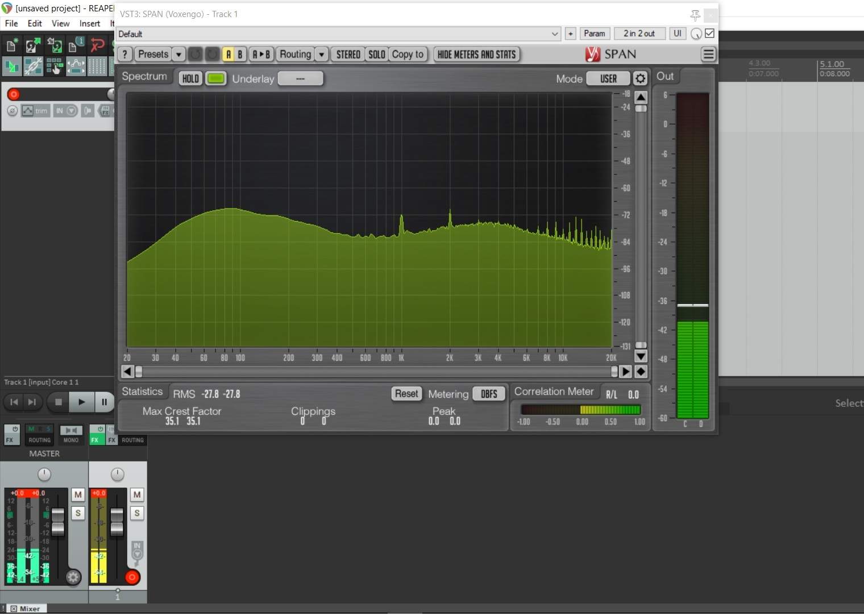Open Project Settings icon in REAPER toolbar
The height and width of the screenshot is (616, 864).
(x=76, y=45)
